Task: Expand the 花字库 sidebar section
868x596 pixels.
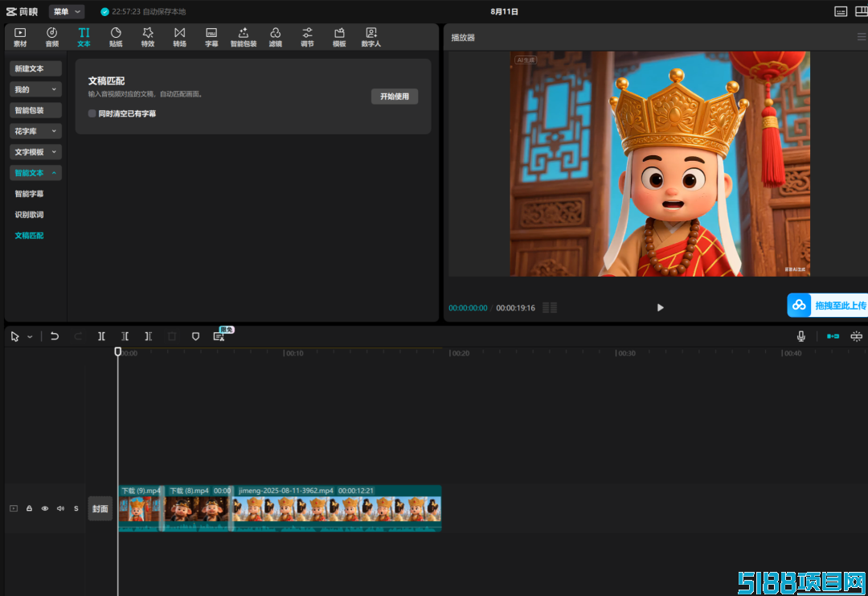Action: [35, 131]
